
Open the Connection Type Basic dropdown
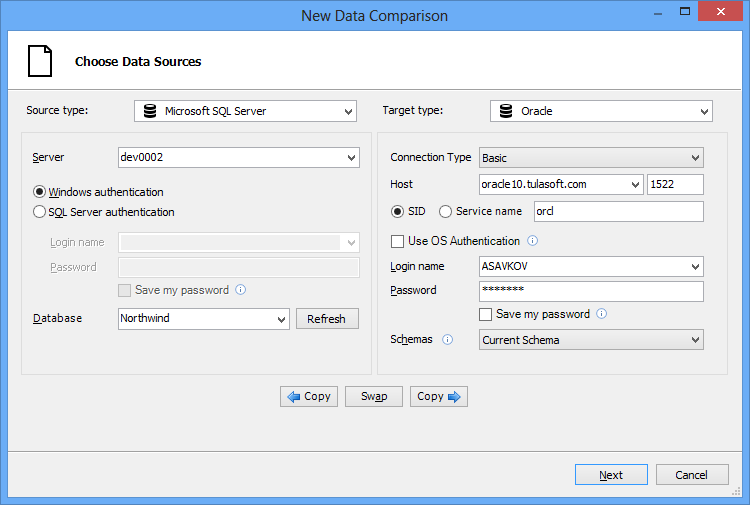point(591,157)
